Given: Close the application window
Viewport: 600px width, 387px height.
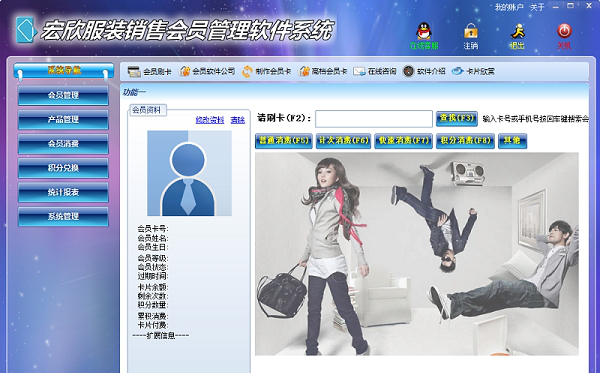Looking at the screenshot, I should (589, 6).
